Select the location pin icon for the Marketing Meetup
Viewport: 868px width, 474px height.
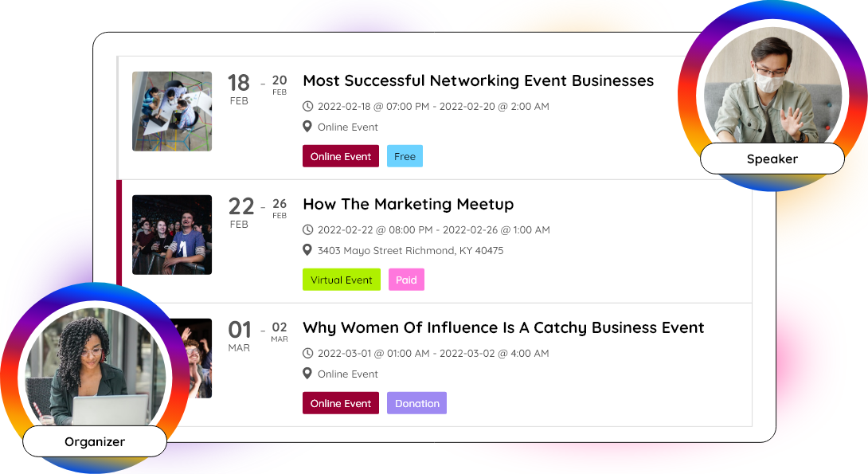coord(308,249)
